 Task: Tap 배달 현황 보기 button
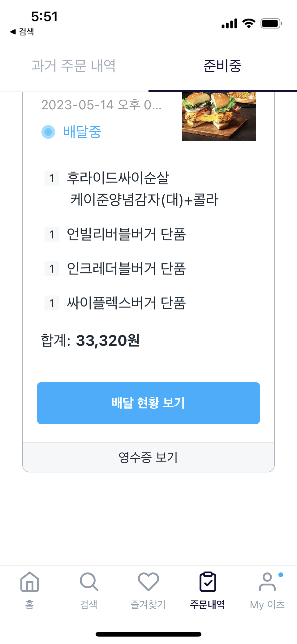(x=148, y=403)
